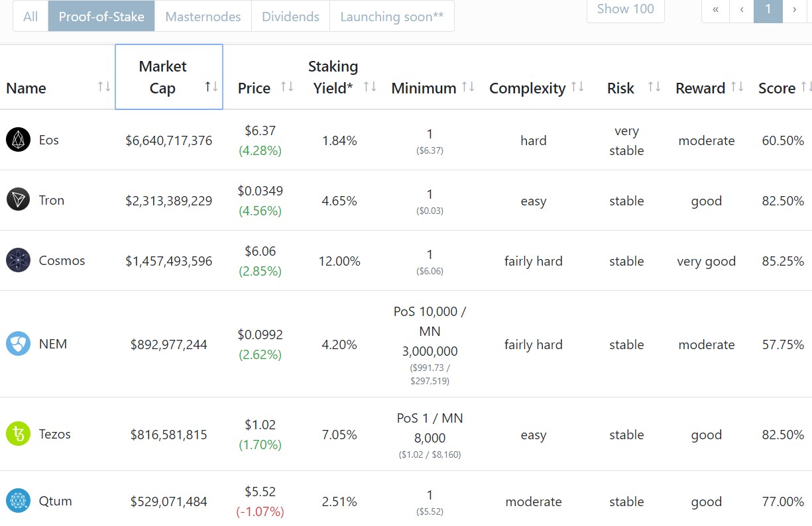Sort by Complexity column arrows
This screenshot has width=812, height=526.
click(x=577, y=87)
